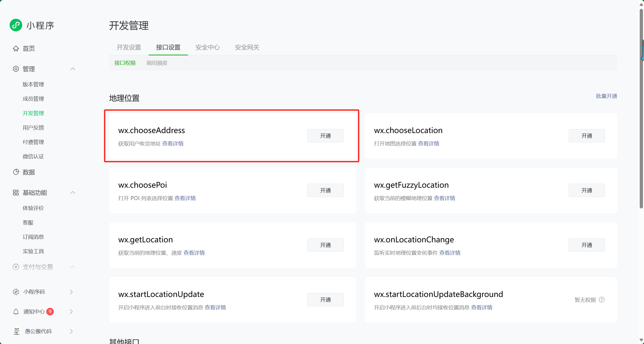This screenshot has width=644, height=344.
Task: Click the 小程序码 code icon
Action: pos(16,292)
